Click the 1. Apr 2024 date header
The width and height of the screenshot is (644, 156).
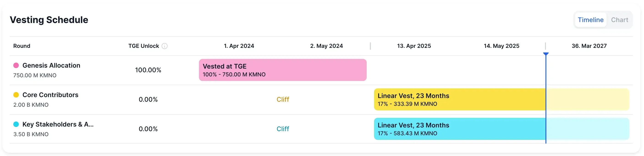(x=239, y=46)
